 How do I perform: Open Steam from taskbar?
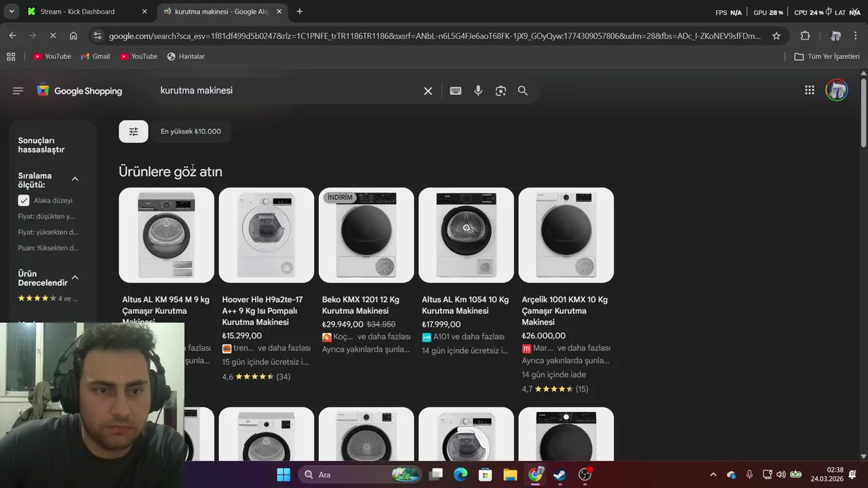point(559,474)
